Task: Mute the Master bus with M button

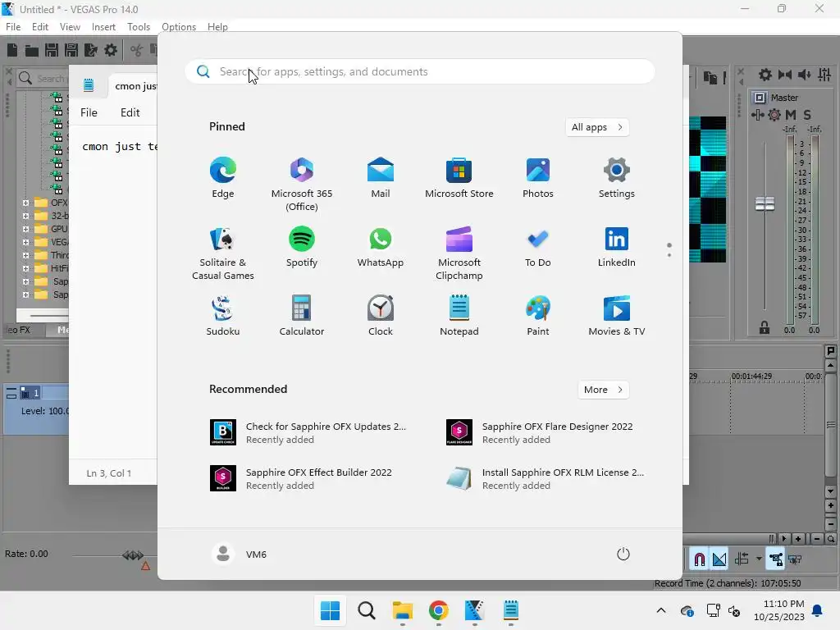Action: 791,115
